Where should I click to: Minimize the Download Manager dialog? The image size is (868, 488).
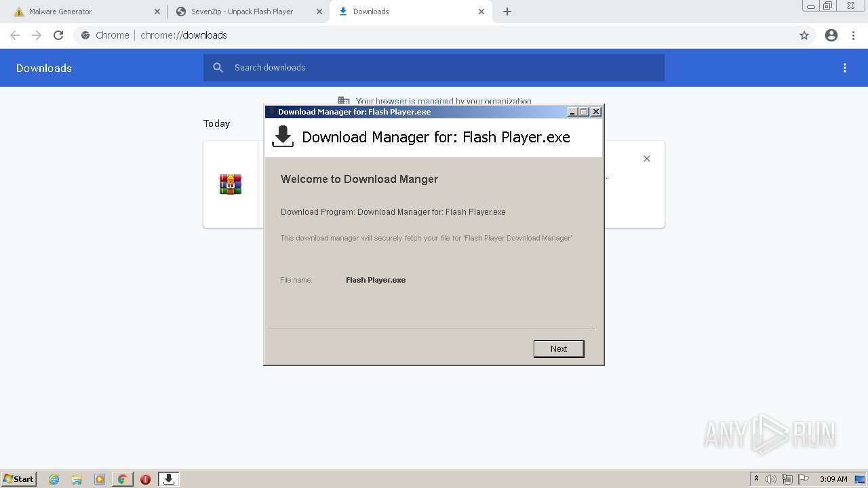click(x=572, y=112)
